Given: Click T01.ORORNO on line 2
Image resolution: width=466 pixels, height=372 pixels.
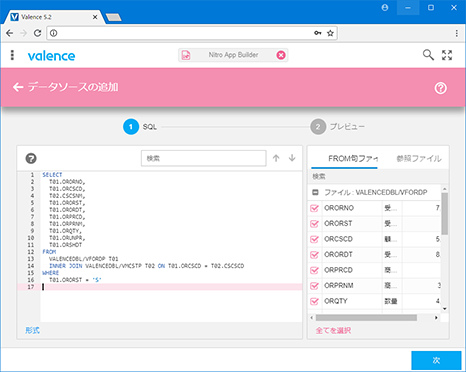Looking at the screenshot, I should [67, 182].
